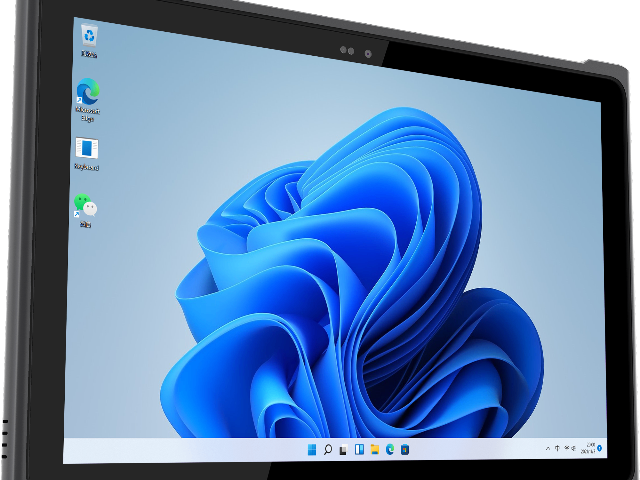
Task: Launch Microsoft Edge from the taskbar
Action: [389, 449]
